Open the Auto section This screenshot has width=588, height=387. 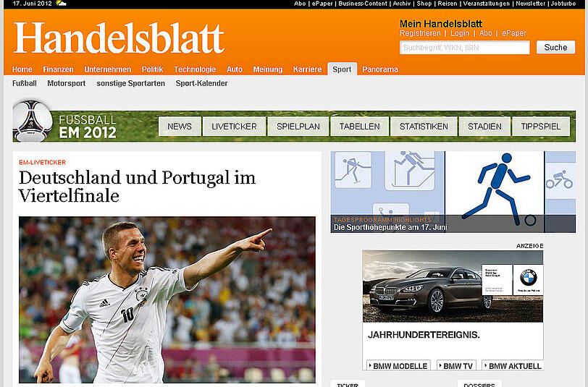click(x=235, y=69)
